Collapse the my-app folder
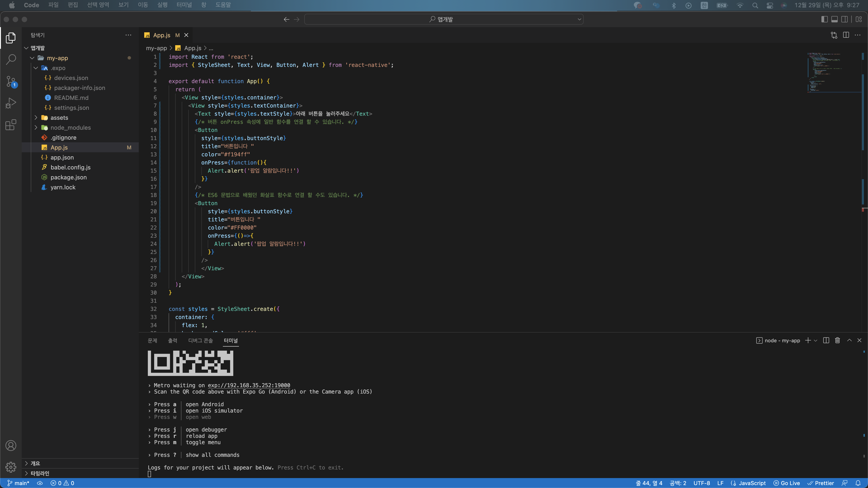Image resolution: width=868 pixels, height=488 pixels. pos(32,58)
